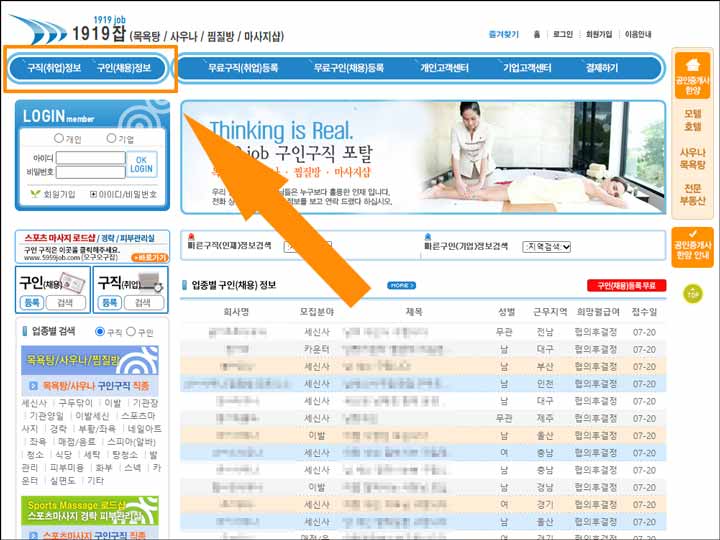Click the 제주 region cell
The image size is (720, 540).
point(545,418)
